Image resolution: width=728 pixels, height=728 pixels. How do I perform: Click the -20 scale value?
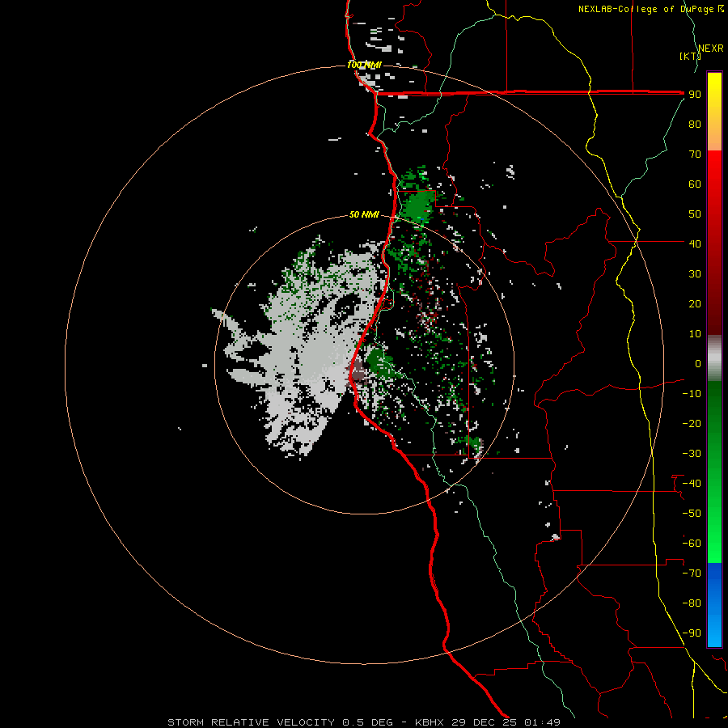tap(692, 423)
